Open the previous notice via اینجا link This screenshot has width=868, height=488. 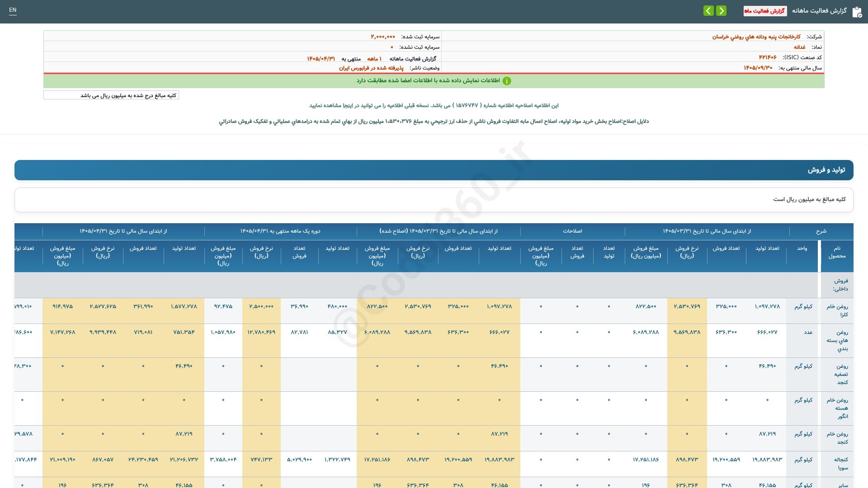pyautogui.click(x=349, y=105)
